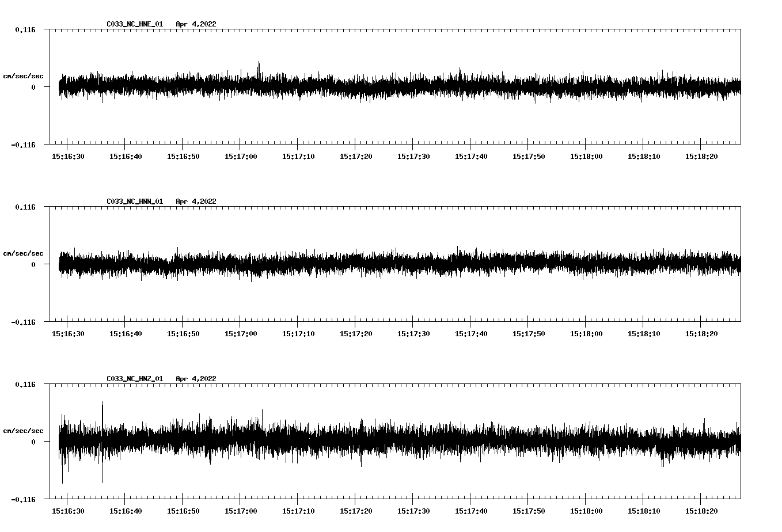This screenshot has width=782, height=532.
Task: Choose the 15:18:00 time label under the HNZ plot
Action: [x=586, y=511]
